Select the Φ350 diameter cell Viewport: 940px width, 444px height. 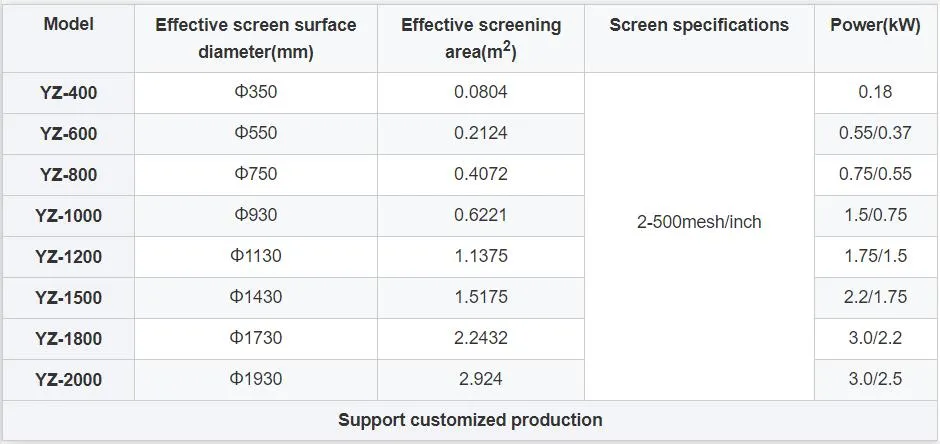click(255, 92)
